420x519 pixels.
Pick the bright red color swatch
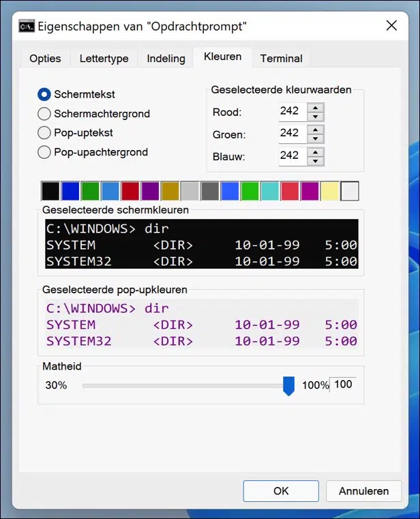click(x=290, y=191)
